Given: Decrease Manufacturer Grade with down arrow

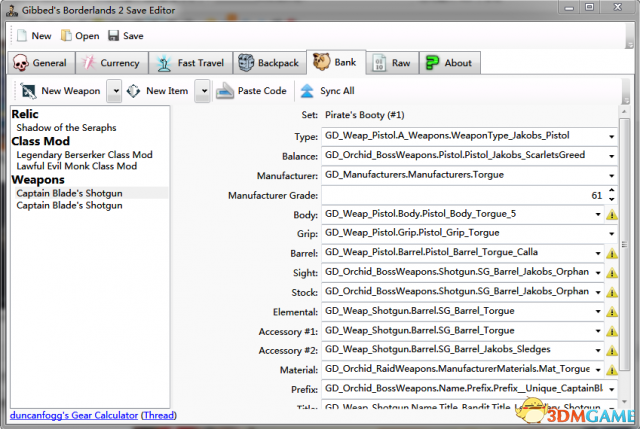Looking at the screenshot, I should click(611, 199).
